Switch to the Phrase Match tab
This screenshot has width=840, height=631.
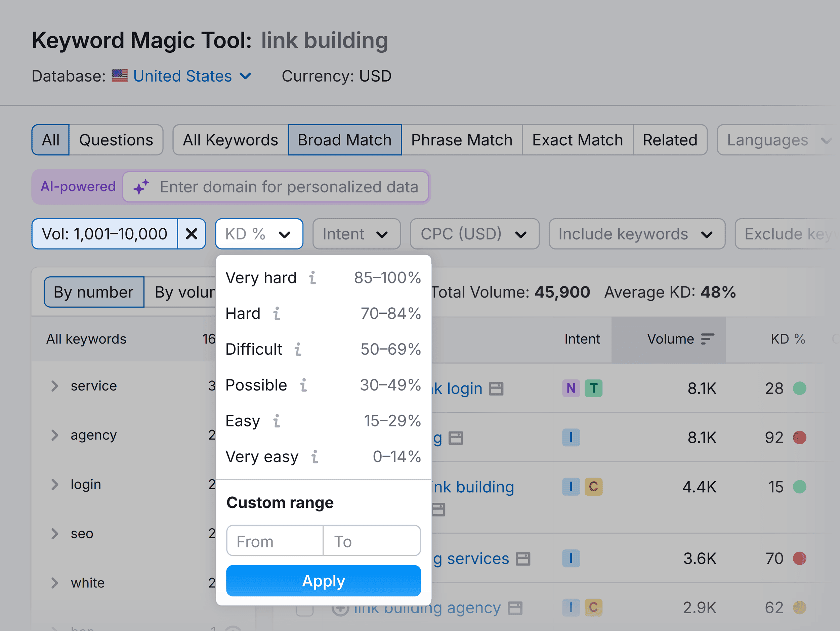point(462,140)
